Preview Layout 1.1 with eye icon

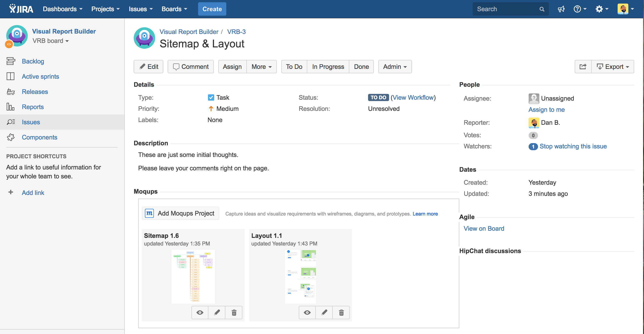click(307, 312)
